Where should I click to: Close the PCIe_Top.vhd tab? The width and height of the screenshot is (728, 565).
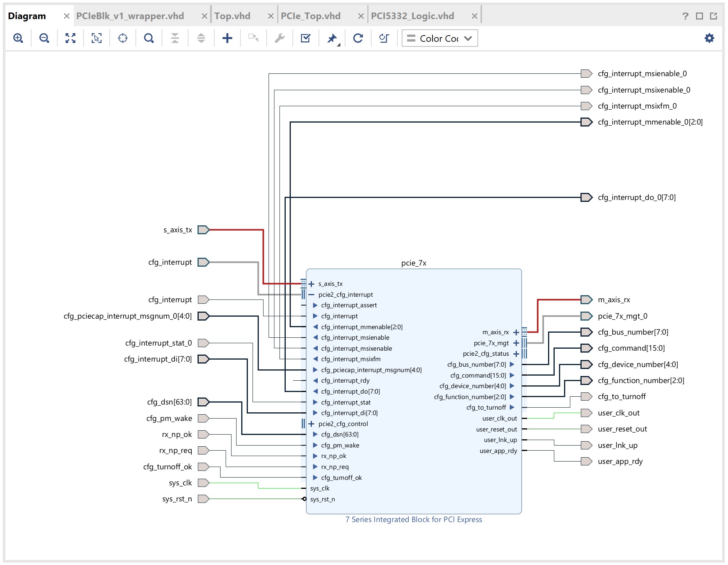(x=361, y=16)
